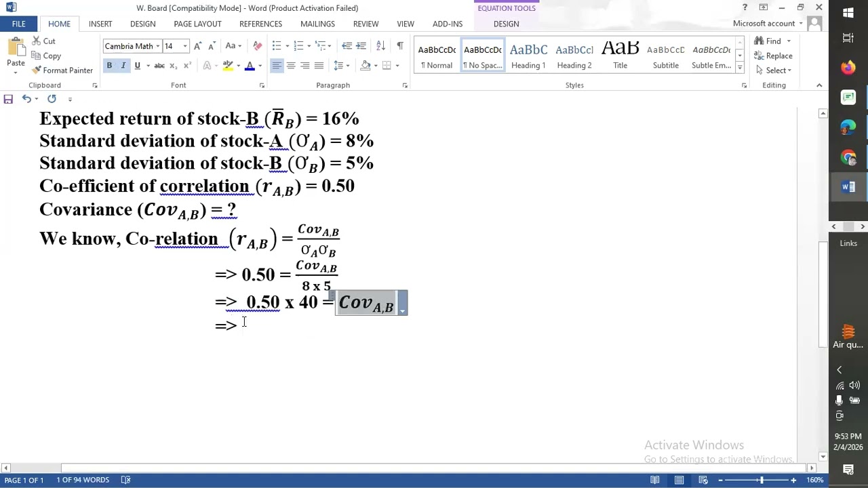Switch to the INSERT tab
The image size is (868, 488).
click(100, 24)
